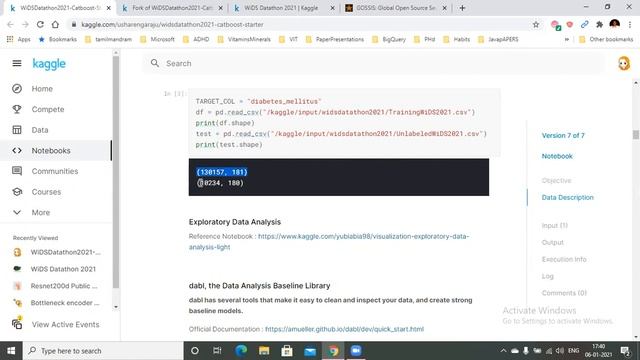Jump to the Objective section

pos(556,180)
